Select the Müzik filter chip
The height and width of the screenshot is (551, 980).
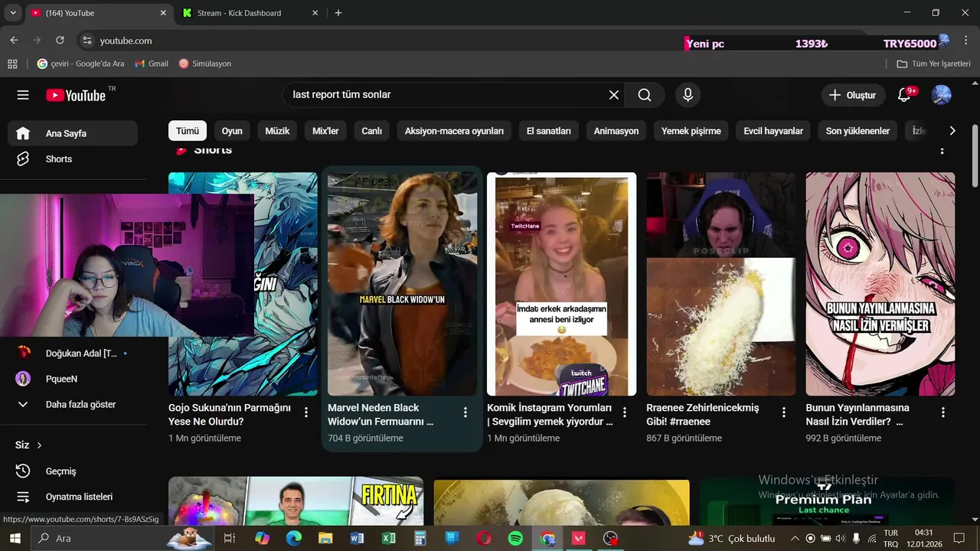coord(277,131)
